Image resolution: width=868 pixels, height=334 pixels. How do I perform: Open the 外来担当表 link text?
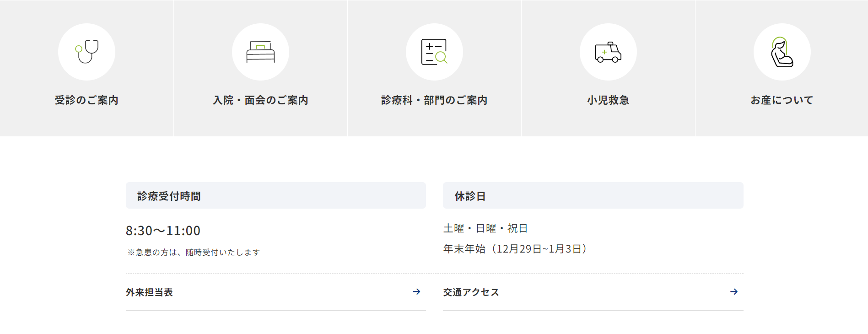(149, 292)
